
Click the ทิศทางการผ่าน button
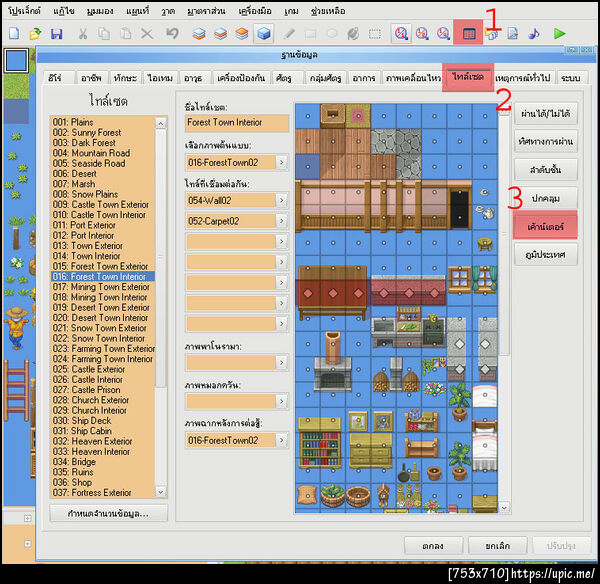click(546, 141)
